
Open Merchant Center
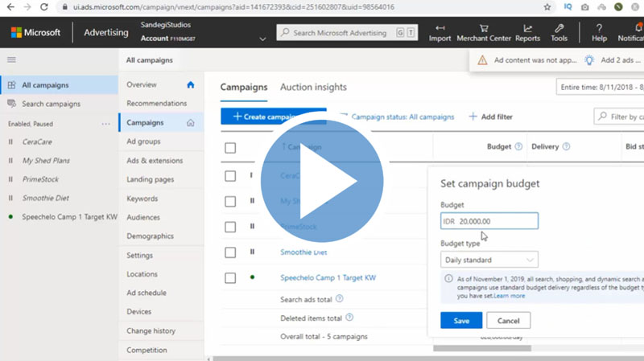pyautogui.click(x=484, y=33)
